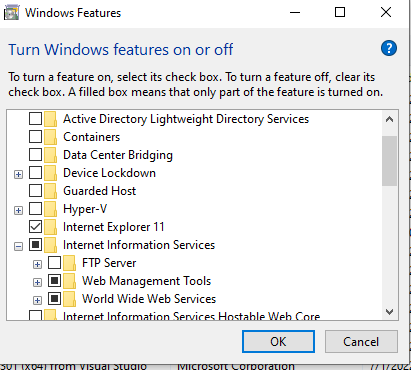The width and height of the screenshot is (411, 370).
Task: Tick the Data Center Bridging checkbox
Action: coord(35,155)
